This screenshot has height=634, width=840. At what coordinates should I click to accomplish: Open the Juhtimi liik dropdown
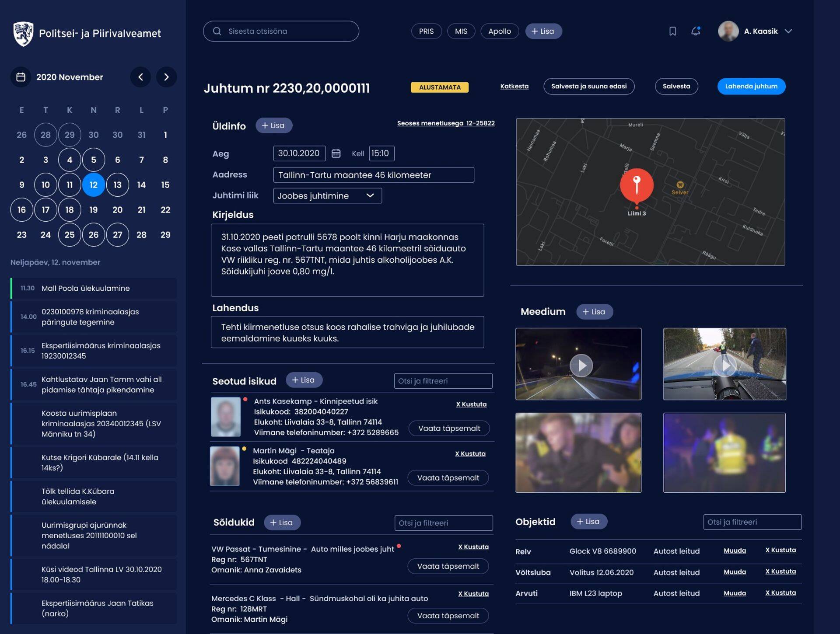point(327,195)
